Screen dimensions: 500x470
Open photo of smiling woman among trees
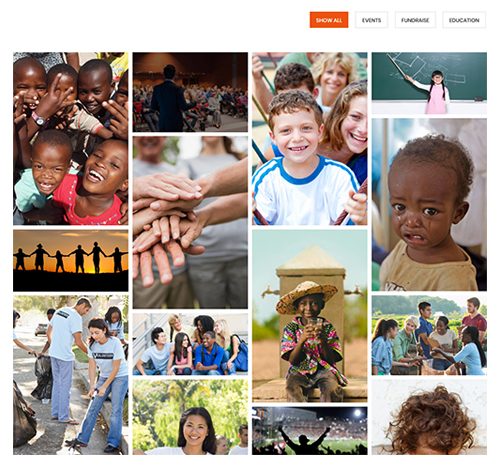(x=190, y=417)
